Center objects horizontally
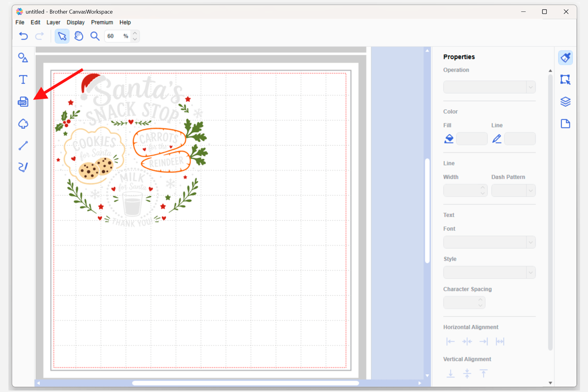The height and width of the screenshot is (392, 588). pyautogui.click(x=467, y=342)
